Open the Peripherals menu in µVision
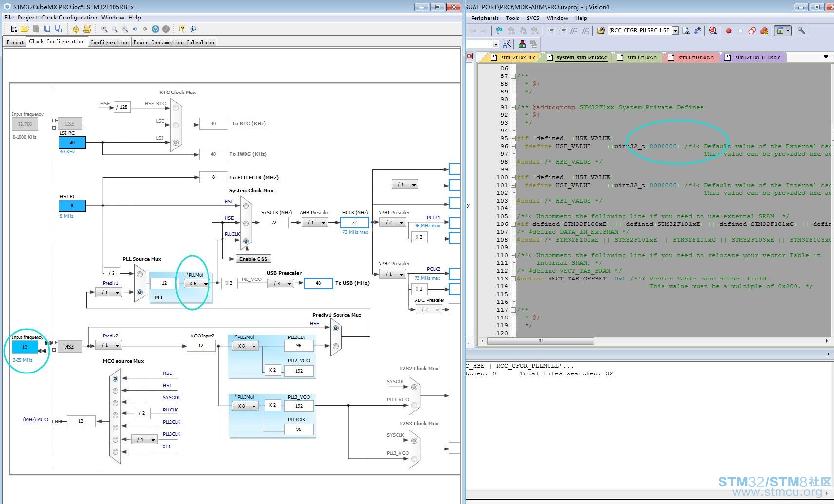834x504 pixels. pyautogui.click(x=485, y=18)
